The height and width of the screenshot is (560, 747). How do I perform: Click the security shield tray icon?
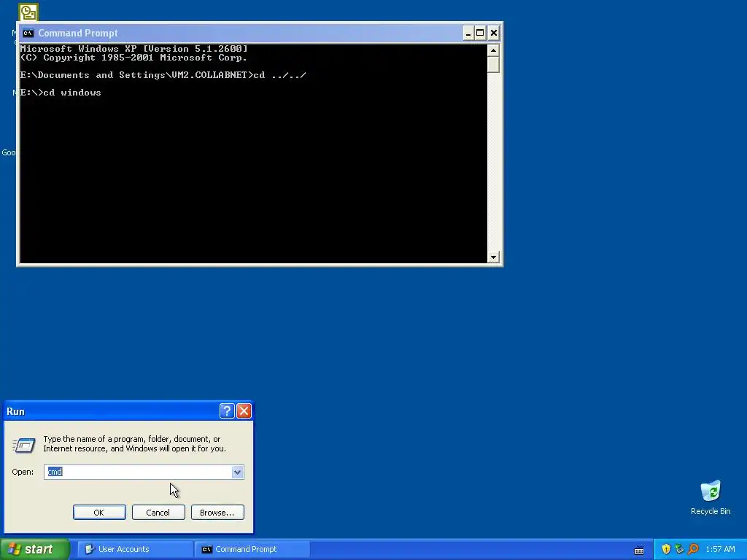[x=666, y=549]
